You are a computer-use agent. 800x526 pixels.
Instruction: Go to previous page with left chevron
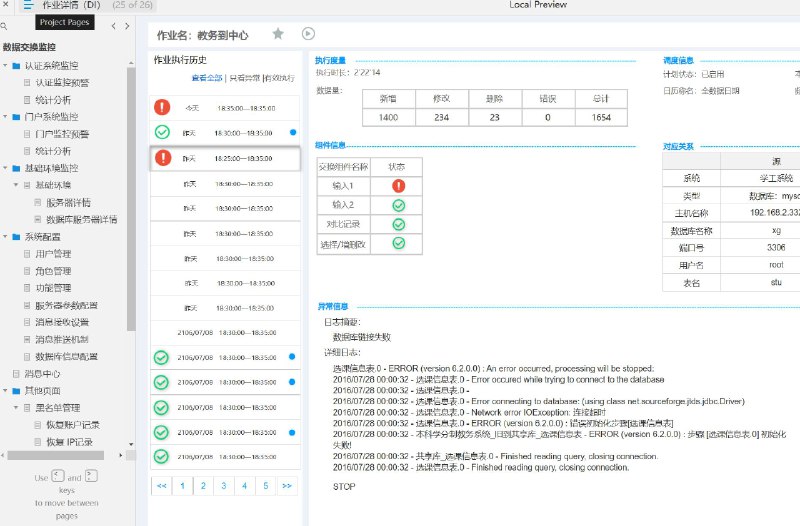(113, 26)
